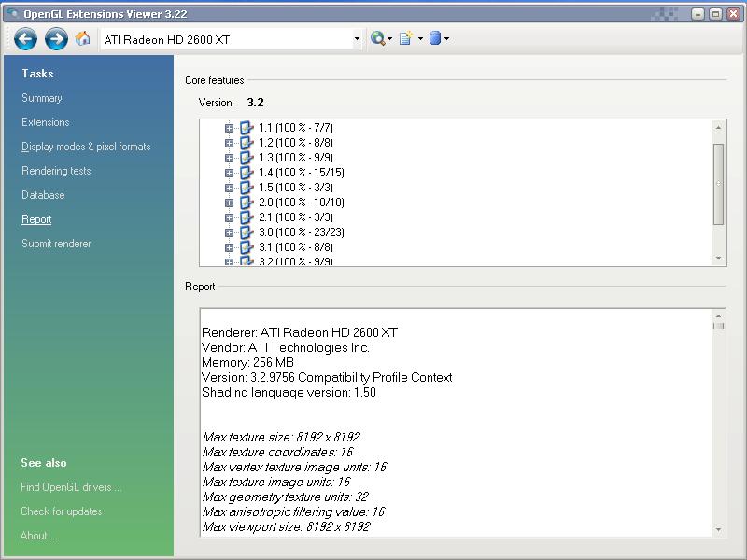
Task: Expand the 2.1 core features node
Action: click(x=229, y=217)
